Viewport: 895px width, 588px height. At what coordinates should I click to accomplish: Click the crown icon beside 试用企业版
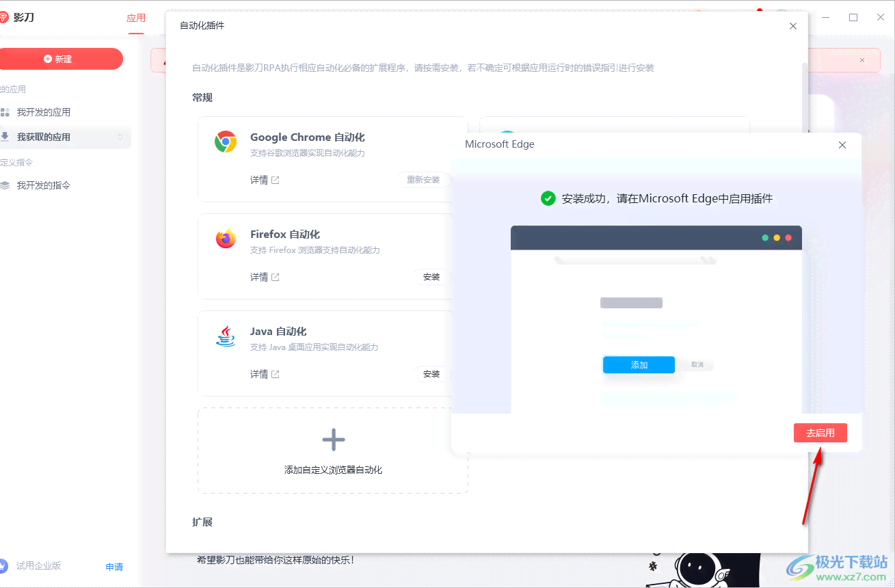[3, 565]
